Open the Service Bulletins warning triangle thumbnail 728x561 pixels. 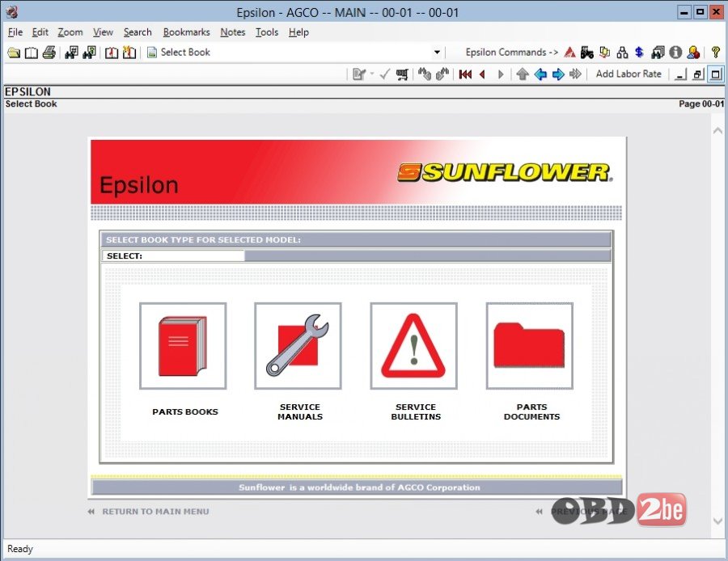413,346
